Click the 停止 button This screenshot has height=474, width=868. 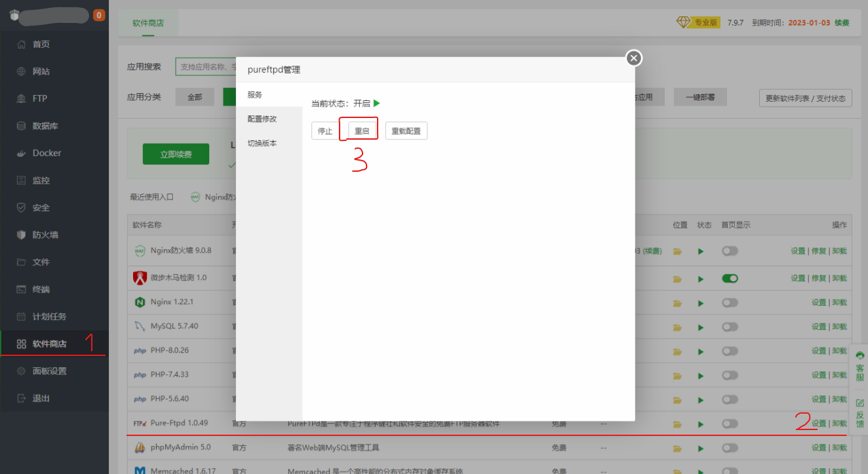tap(325, 130)
